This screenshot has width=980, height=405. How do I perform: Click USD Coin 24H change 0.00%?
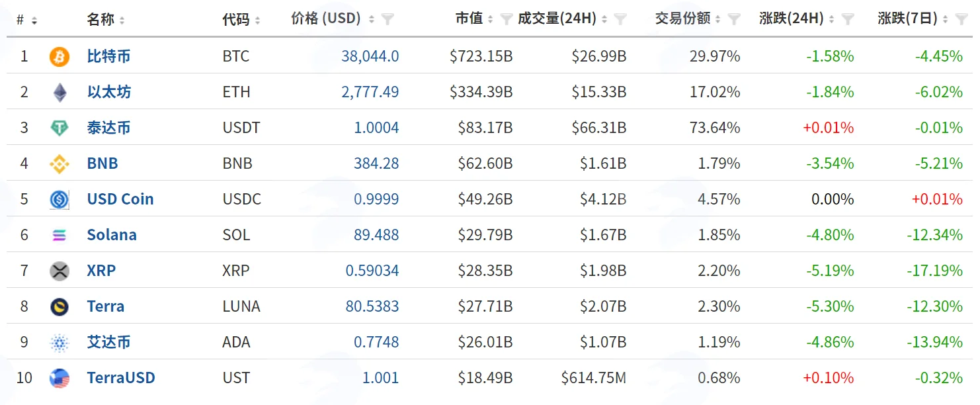point(833,199)
